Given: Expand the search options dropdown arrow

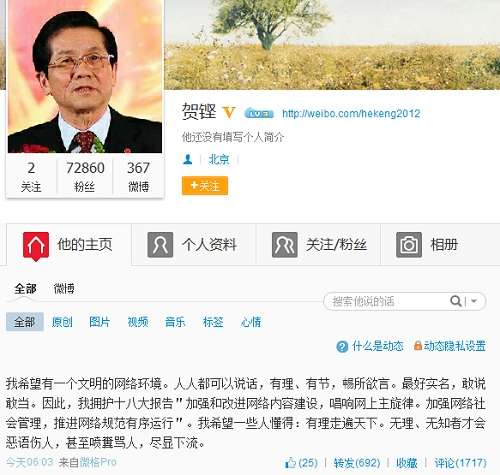Looking at the screenshot, I should (x=474, y=301).
